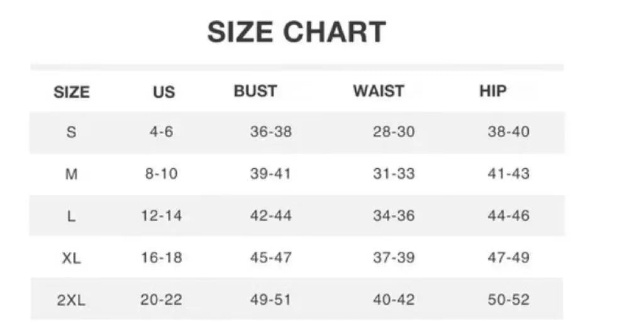The image size is (644, 330).
Task: Click the HIP column header
Action: [493, 91]
